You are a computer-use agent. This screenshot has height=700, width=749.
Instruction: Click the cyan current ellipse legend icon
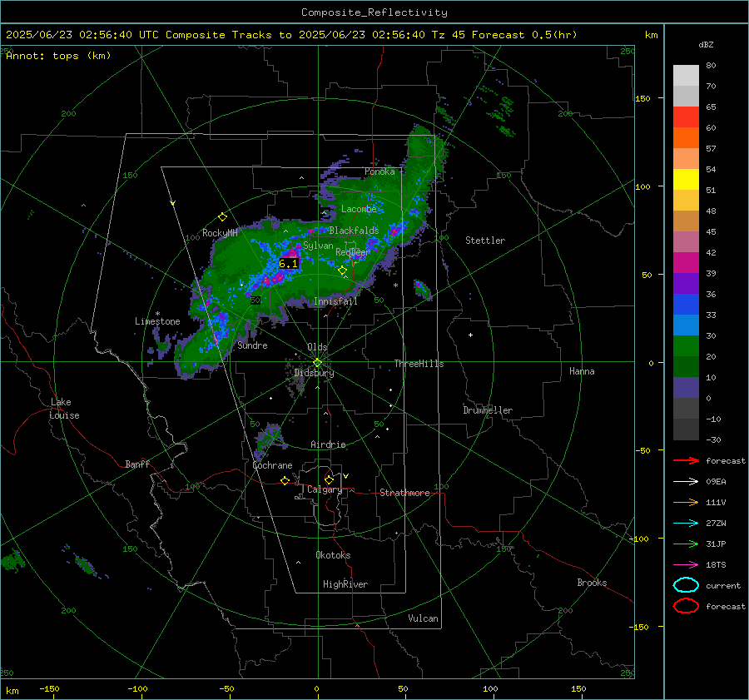pos(686,585)
